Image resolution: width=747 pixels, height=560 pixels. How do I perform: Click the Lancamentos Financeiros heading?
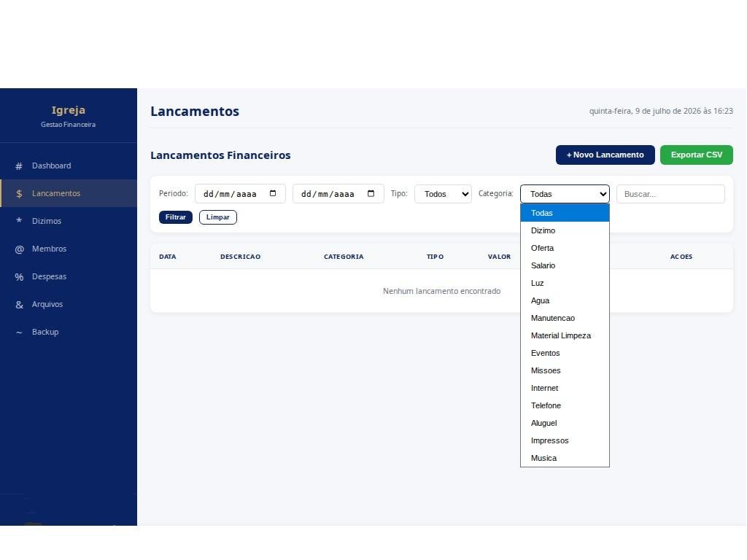220,155
